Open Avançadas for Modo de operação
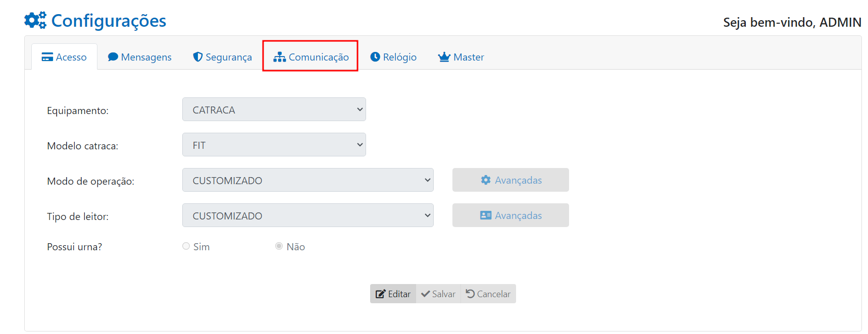 pyautogui.click(x=510, y=180)
